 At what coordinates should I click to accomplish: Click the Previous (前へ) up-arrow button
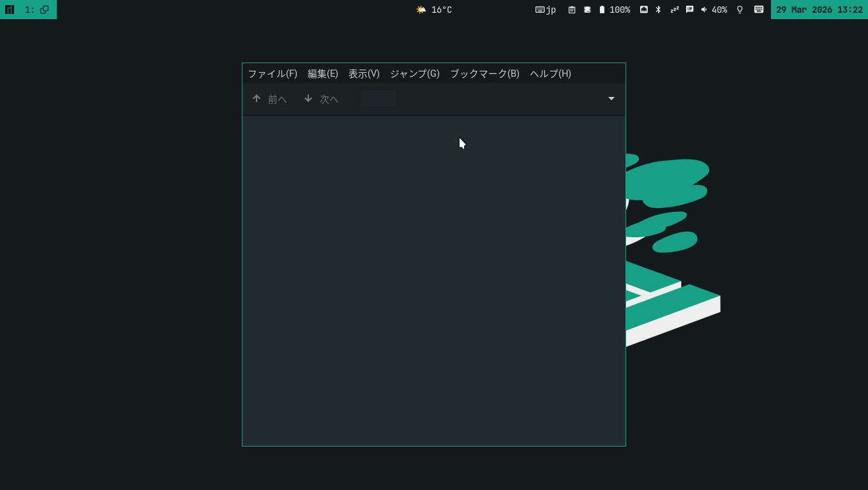click(269, 99)
